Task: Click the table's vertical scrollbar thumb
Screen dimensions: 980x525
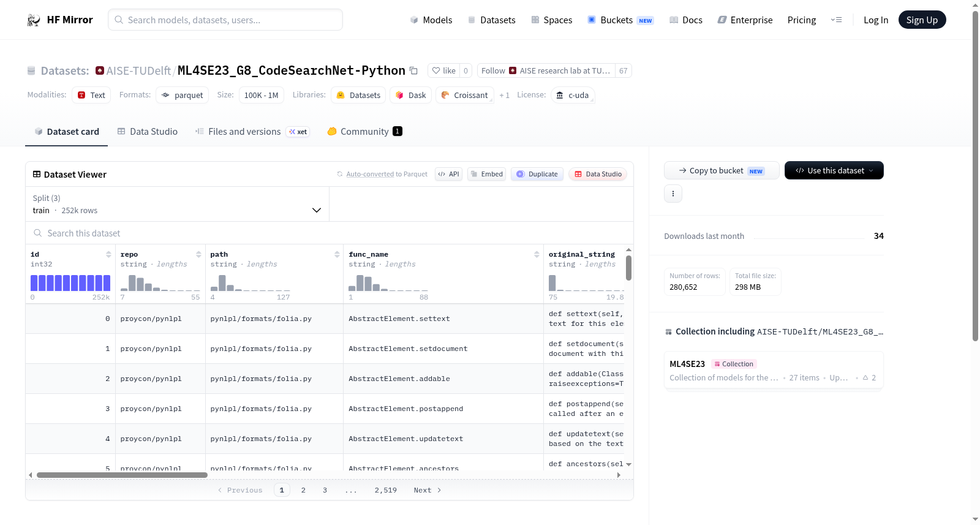Action: [x=628, y=268]
